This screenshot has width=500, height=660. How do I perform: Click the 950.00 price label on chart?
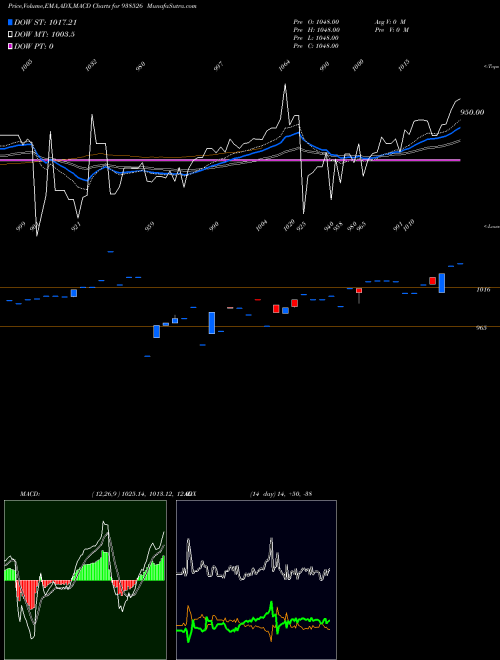[472, 112]
